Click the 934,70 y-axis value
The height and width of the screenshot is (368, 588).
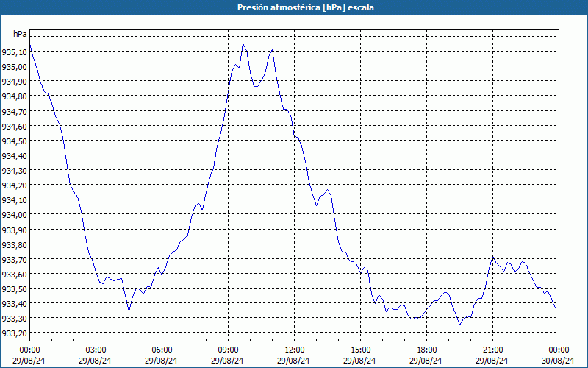coord(14,111)
